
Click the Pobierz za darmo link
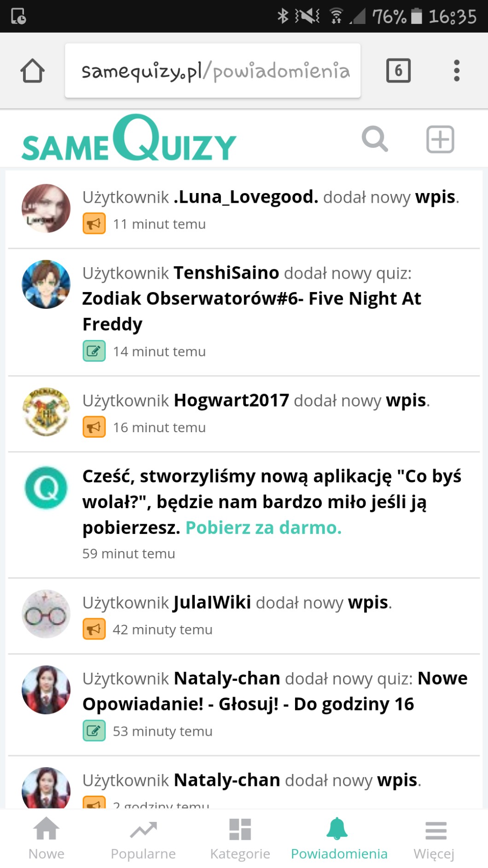[263, 528]
